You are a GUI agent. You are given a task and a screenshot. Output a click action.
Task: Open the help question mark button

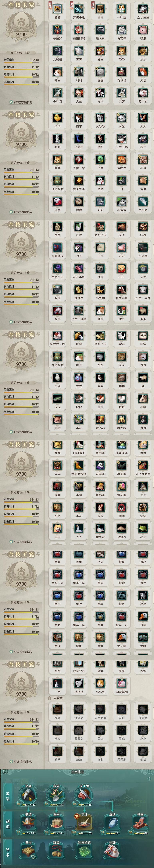coord(149,779)
